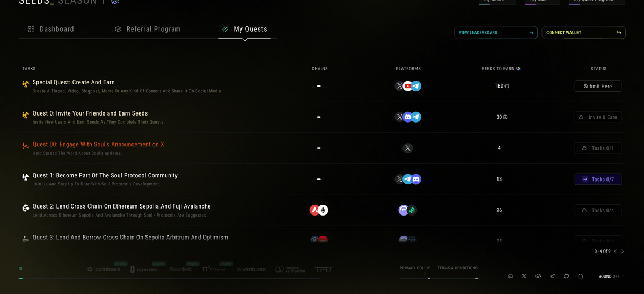Click the Discord icon in Quest 0 row
Viewport: 644px width, 294px height.
tap(408, 117)
